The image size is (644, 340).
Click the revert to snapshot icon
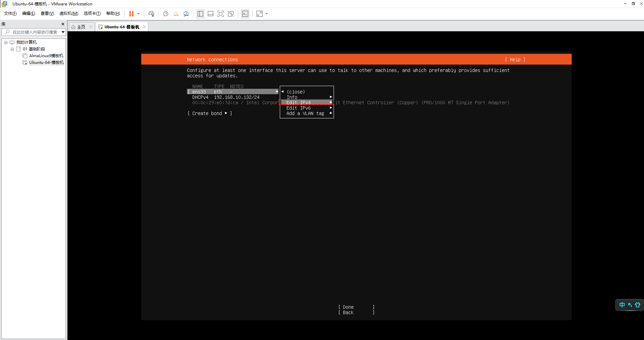point(176,14)
